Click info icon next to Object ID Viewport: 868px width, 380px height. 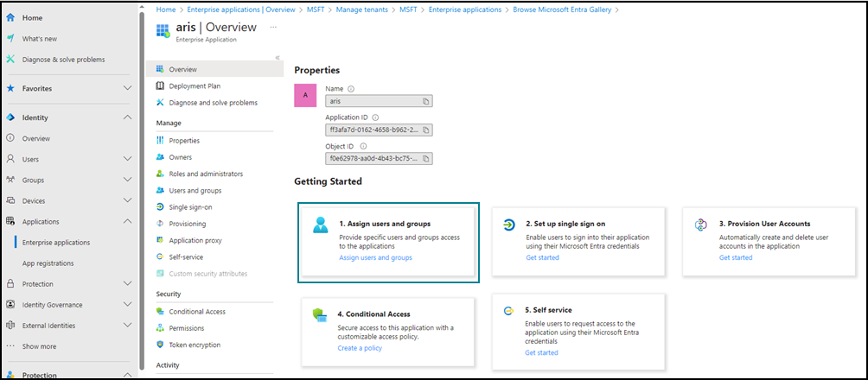click(x=363, y=146)
